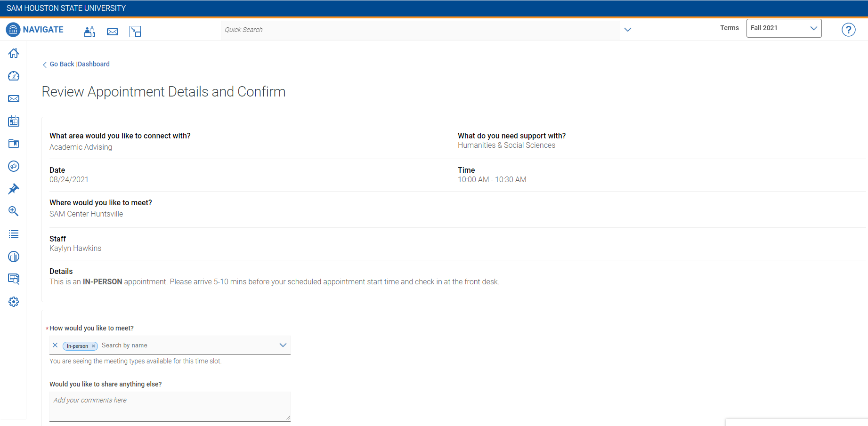Image resolution: width=868 pixels, height=426 pixels.
Task: Click the help question mark icon
Action: pos(848,30)
